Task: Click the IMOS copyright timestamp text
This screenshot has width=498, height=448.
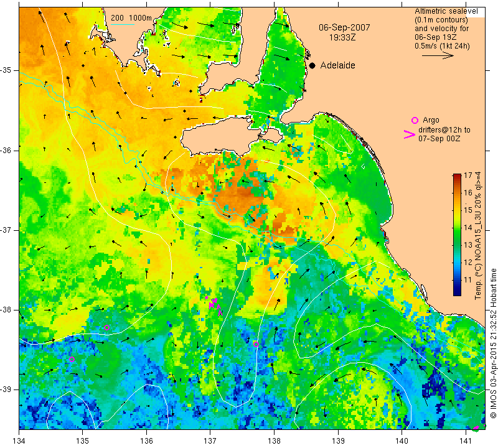Action: 493,343
